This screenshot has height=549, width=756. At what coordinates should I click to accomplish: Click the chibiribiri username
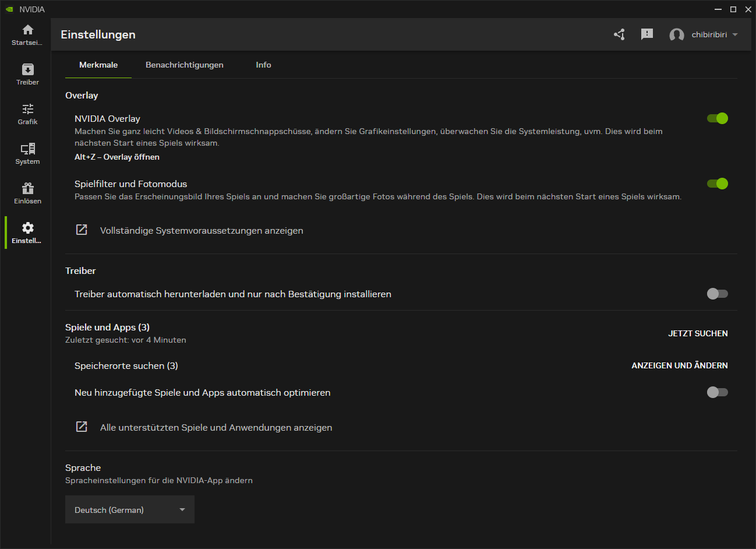tap(709, 35)
